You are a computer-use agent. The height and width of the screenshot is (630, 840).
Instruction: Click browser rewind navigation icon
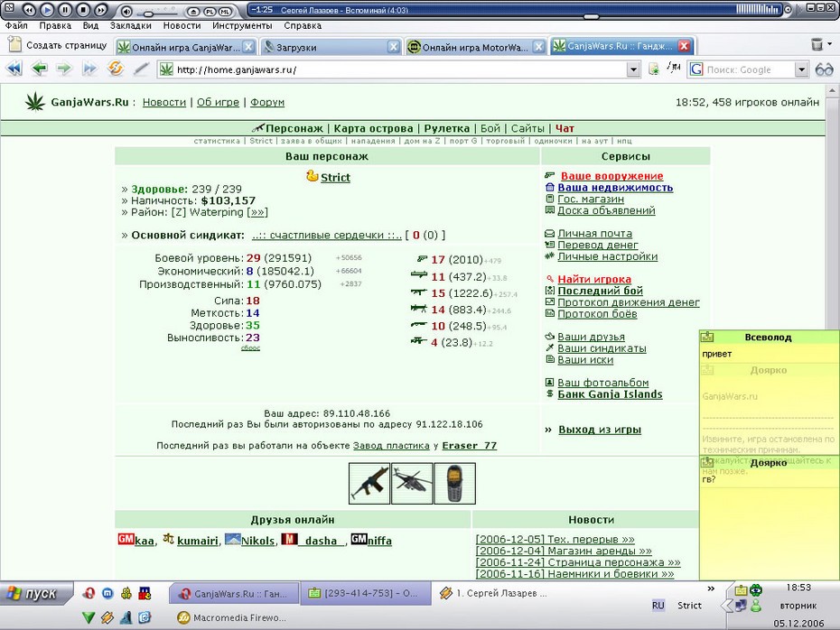coord(14,69)
